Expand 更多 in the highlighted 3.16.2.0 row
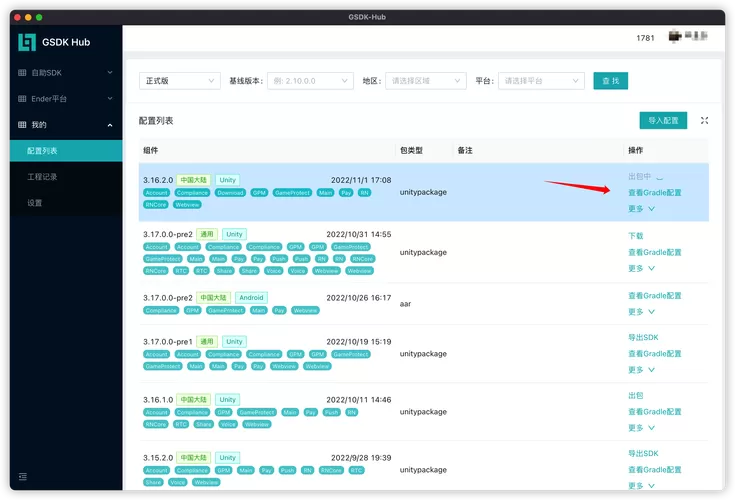Viewport: 735px width, 500px height. tap(641, 209)
